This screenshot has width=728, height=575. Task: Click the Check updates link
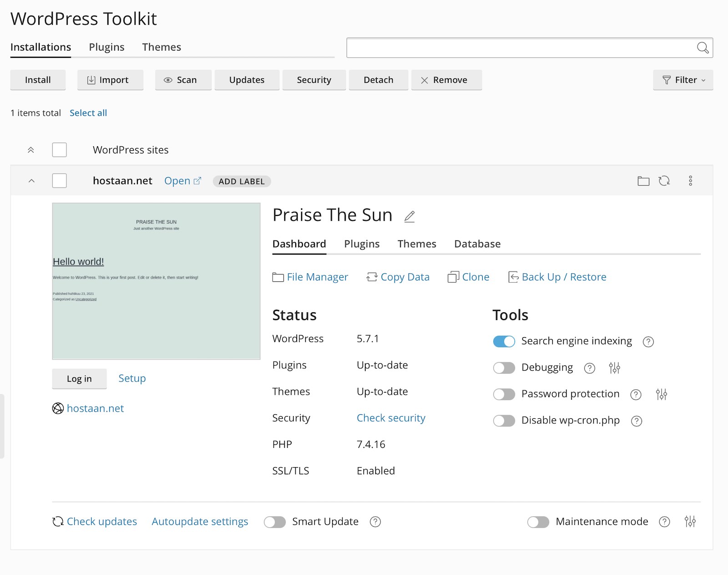click(x=102, y=521)
